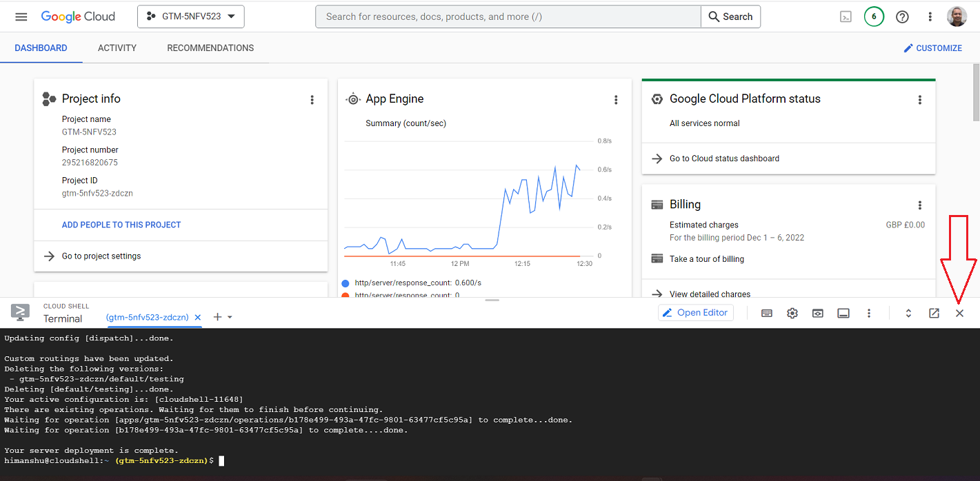980x481 pixels.
Task: Open Cloud Shell terminal settings gear
Action: coord(792,314)
